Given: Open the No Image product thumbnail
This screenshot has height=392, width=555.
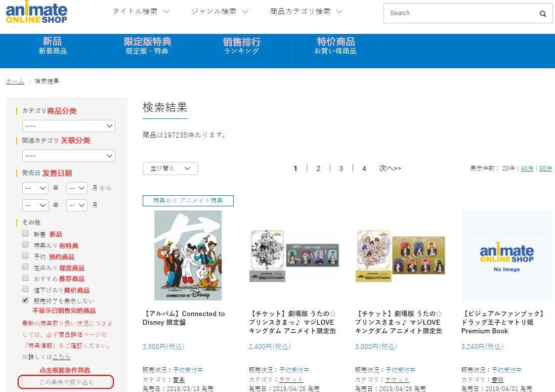Looking at the screenshot, I should pyautogui.click(x=506, y=255).
